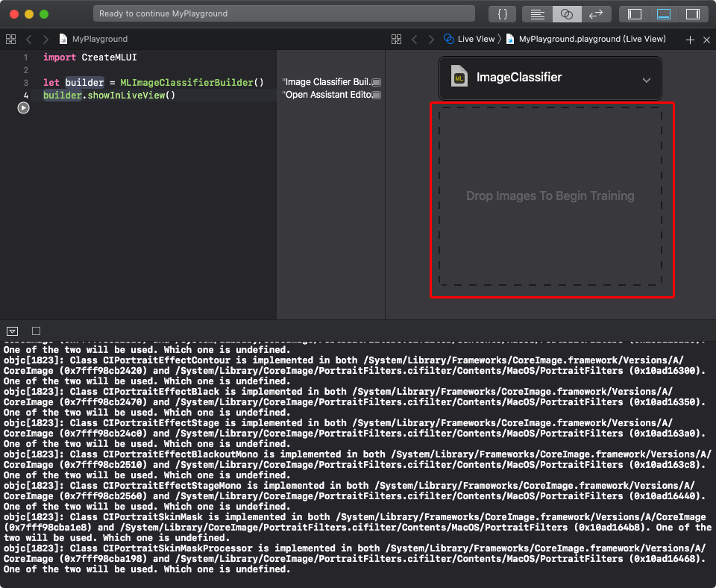Go forward in the live view pane

point(430,40)
